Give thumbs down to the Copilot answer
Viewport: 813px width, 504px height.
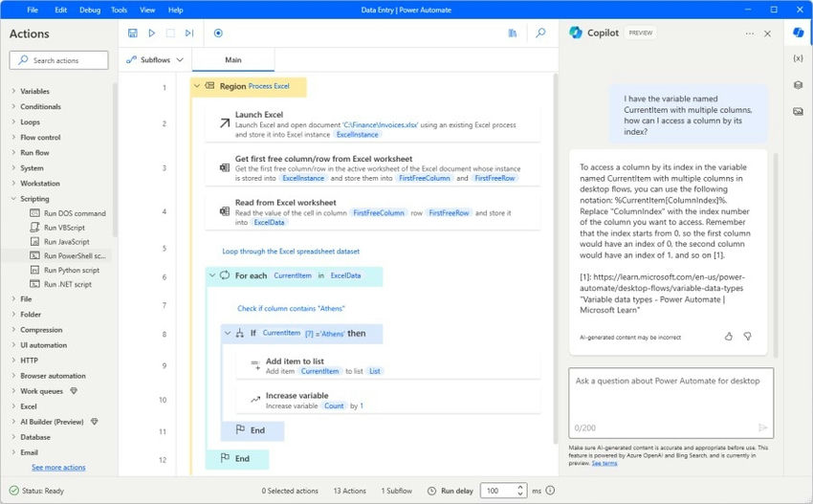pos(748,337)
